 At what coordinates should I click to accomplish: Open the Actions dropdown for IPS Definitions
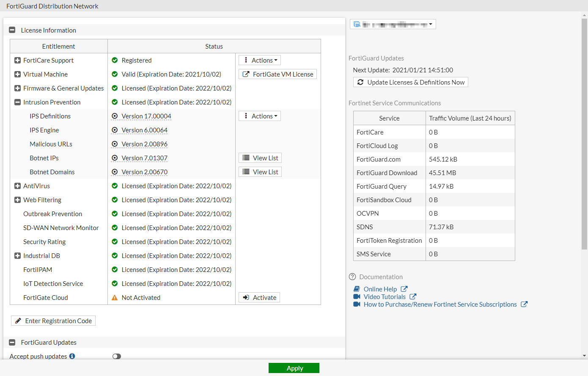click(x=260, y=116)
